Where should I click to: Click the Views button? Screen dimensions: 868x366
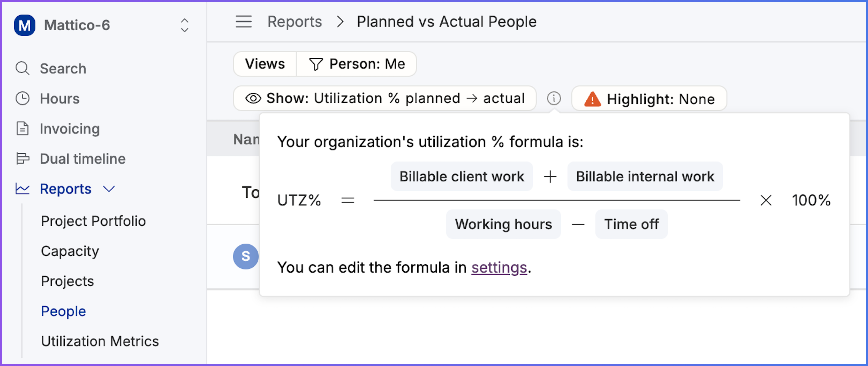265,64
